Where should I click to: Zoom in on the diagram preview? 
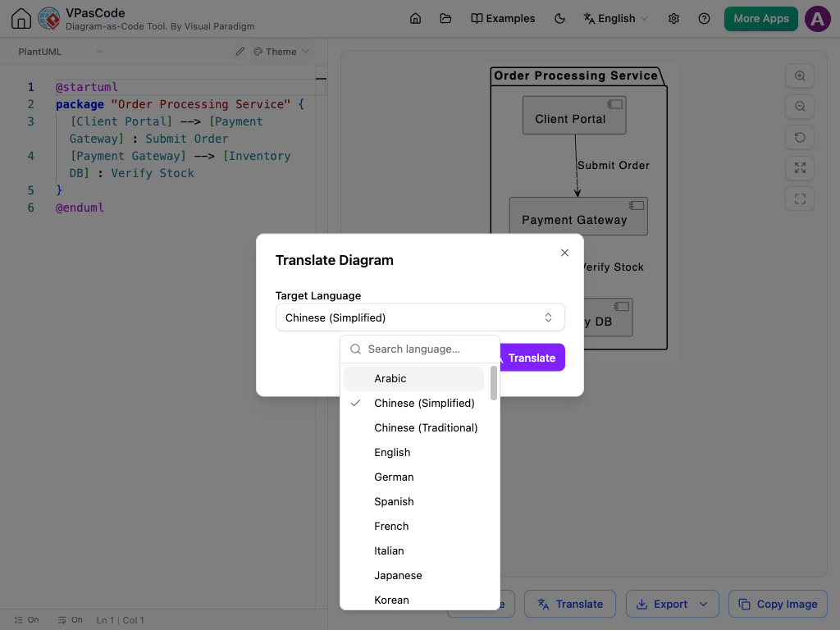click(800, 75)
